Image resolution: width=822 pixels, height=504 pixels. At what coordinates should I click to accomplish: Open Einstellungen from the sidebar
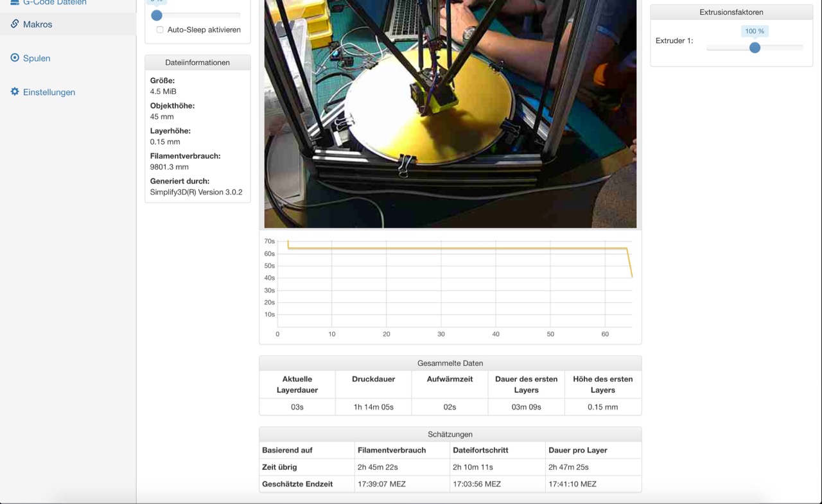point(49,92)
